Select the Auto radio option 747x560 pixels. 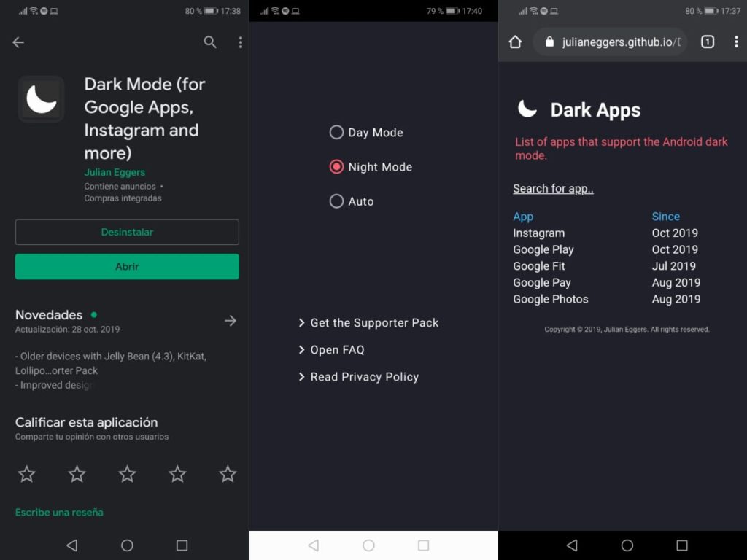pos(352,201)
